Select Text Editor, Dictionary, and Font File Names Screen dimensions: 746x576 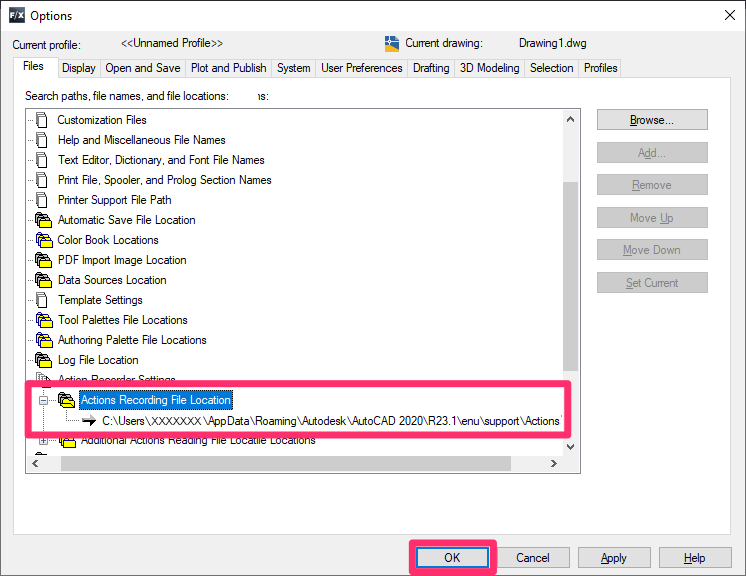[x=161, y=160]
